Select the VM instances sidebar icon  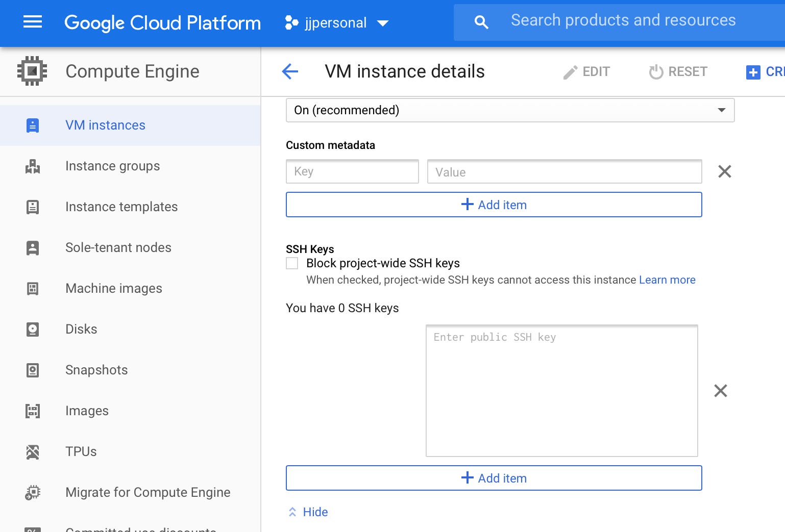(33, 125)
